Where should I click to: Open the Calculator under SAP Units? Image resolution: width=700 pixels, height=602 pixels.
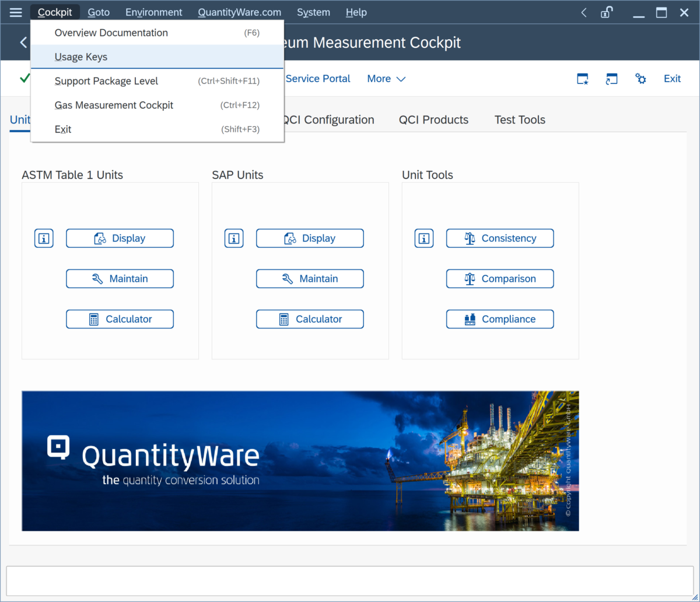310,319
